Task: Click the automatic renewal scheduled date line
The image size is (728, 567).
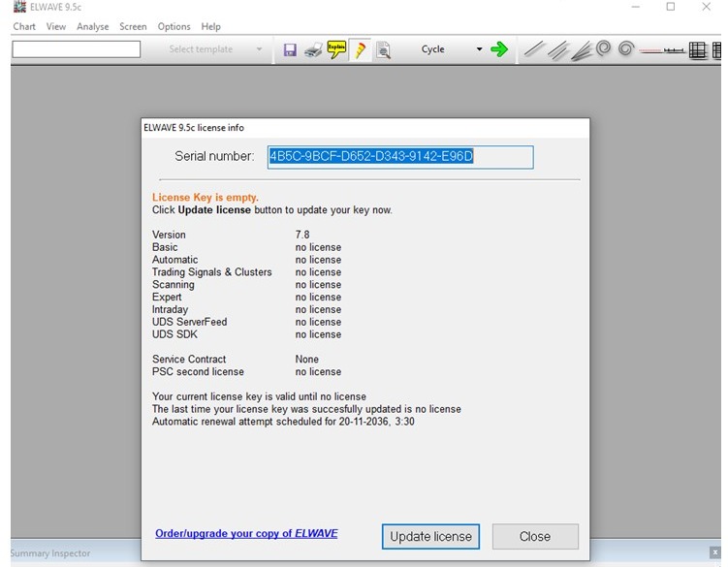Action: point(283,422)
